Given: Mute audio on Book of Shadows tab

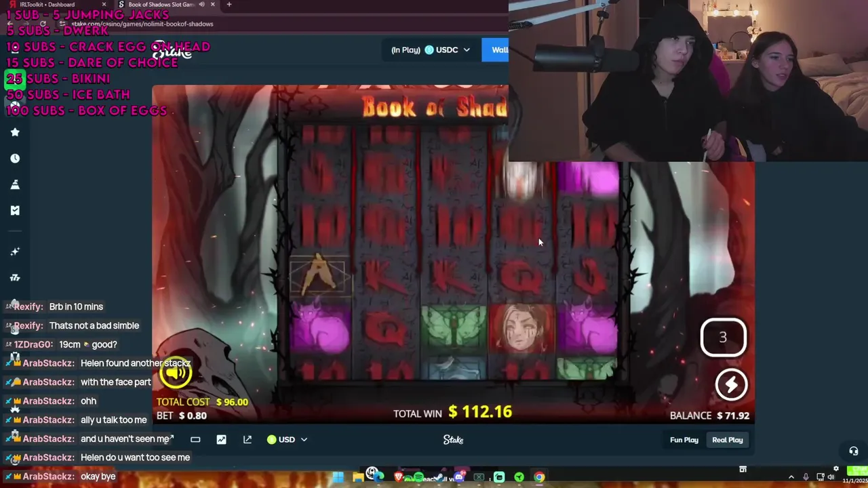Looking at the screenshot, I should (x=201, y=5).
